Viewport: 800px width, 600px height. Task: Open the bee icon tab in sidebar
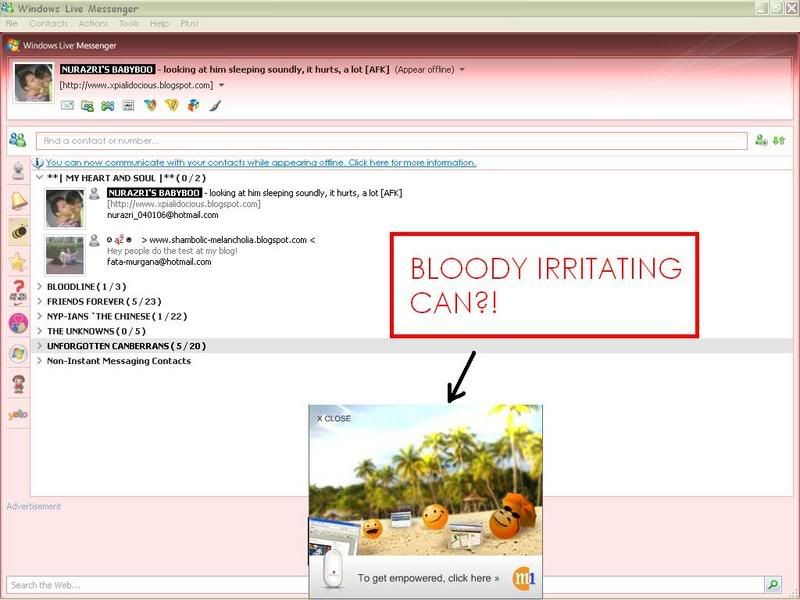18,231
